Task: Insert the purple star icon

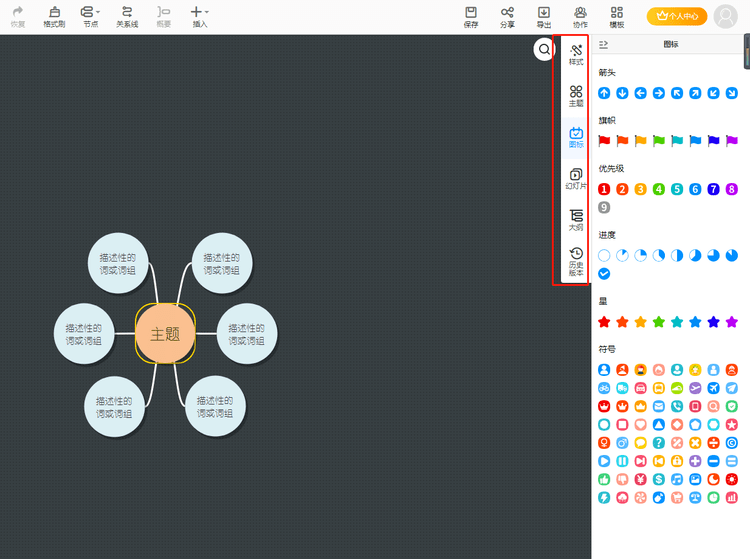Action: (732, 322)
